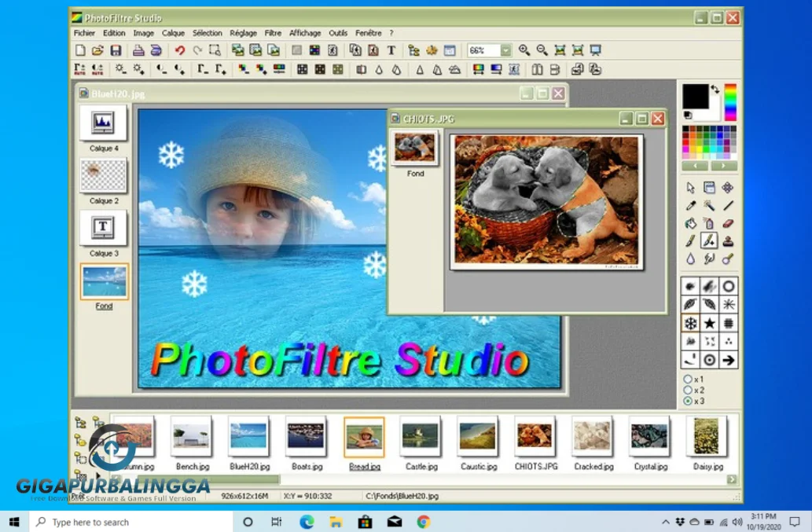Select the Magic wand tool

coord(709,205)
